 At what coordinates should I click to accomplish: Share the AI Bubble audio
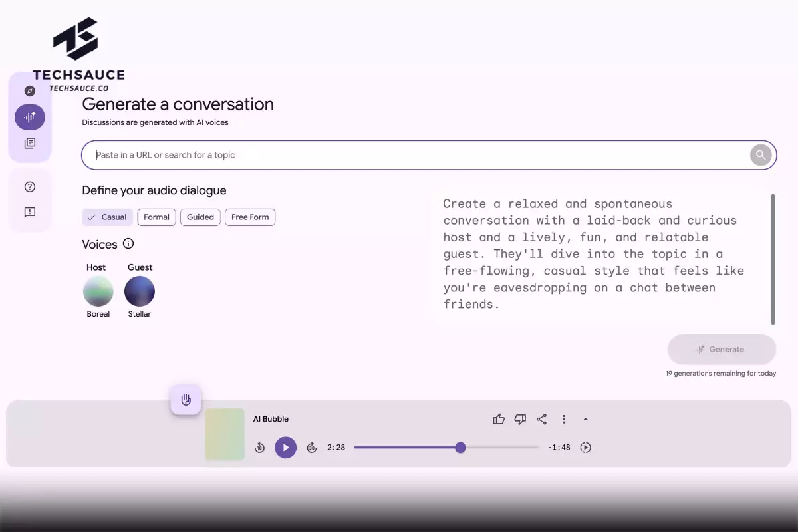point(541,419)
